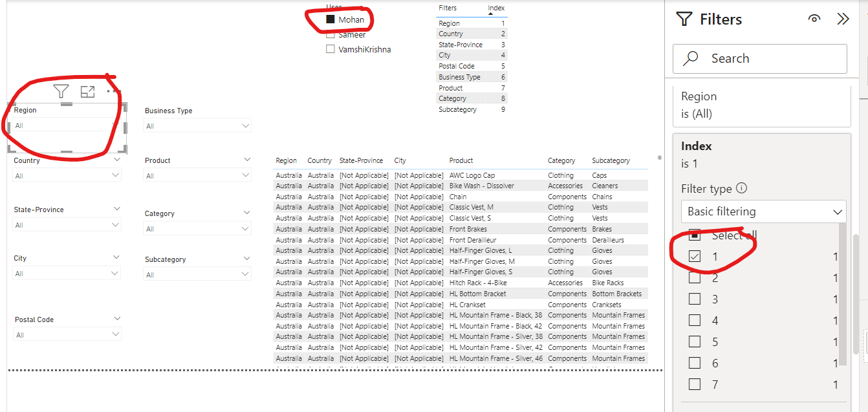Click Bike Wash - Dissolver product cell
The width and height of the screenshot is (868, 412).
(482, 186)
